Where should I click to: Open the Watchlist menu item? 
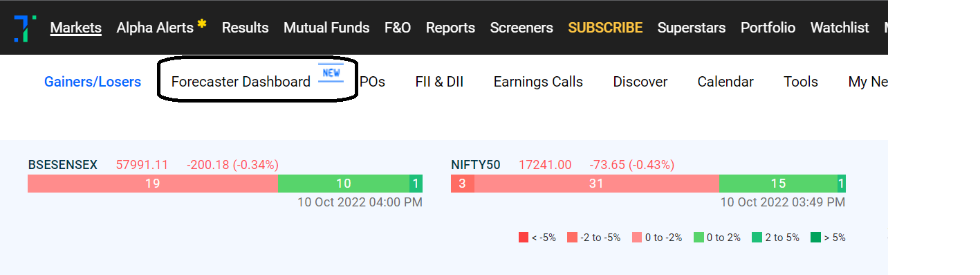(840, 28)
